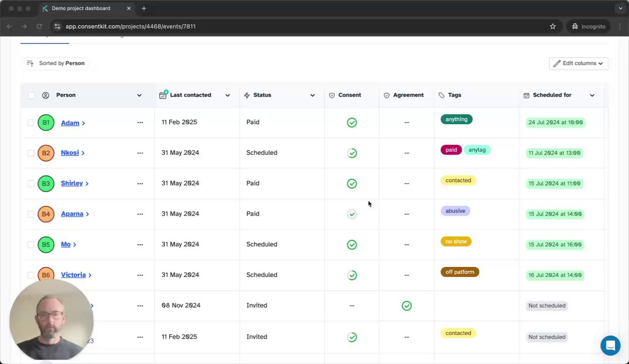This screenshot has height=364, width=629.
Task: Click B4 avatar for Aparna
Action: (x=46, y=214)
